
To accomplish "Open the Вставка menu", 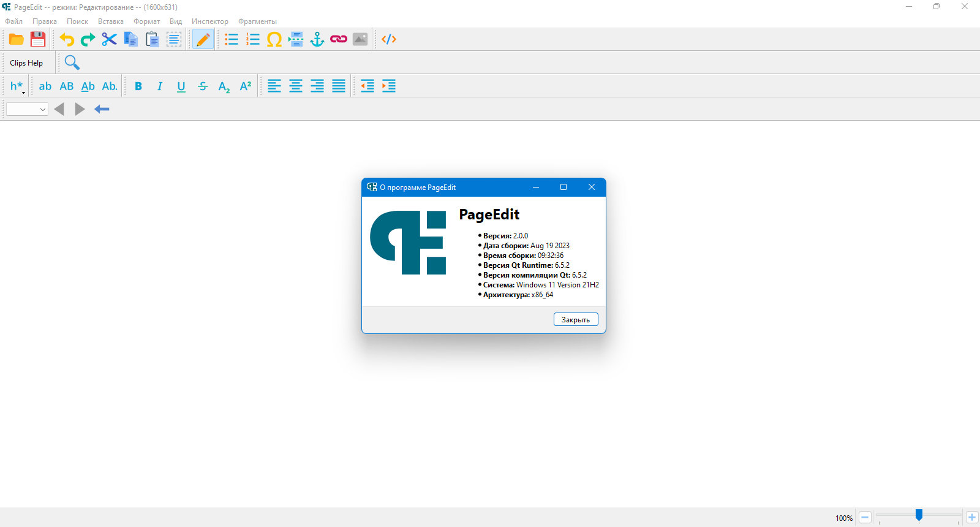I will 111,21.
